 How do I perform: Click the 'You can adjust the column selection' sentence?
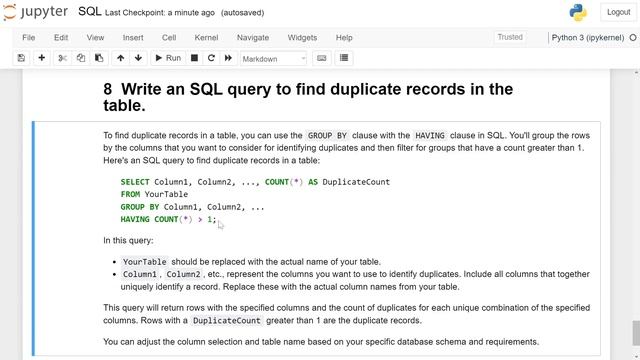tap(321, 342)
